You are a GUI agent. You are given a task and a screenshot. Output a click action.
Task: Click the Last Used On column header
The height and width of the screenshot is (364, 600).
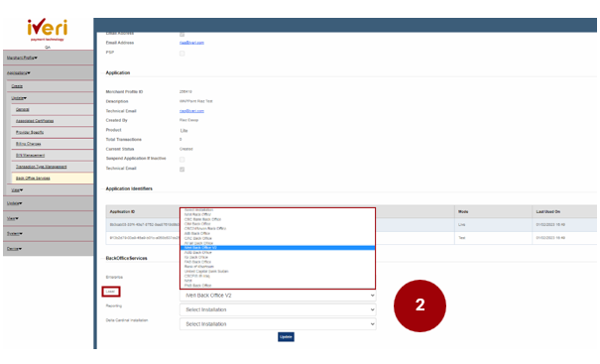548,211
